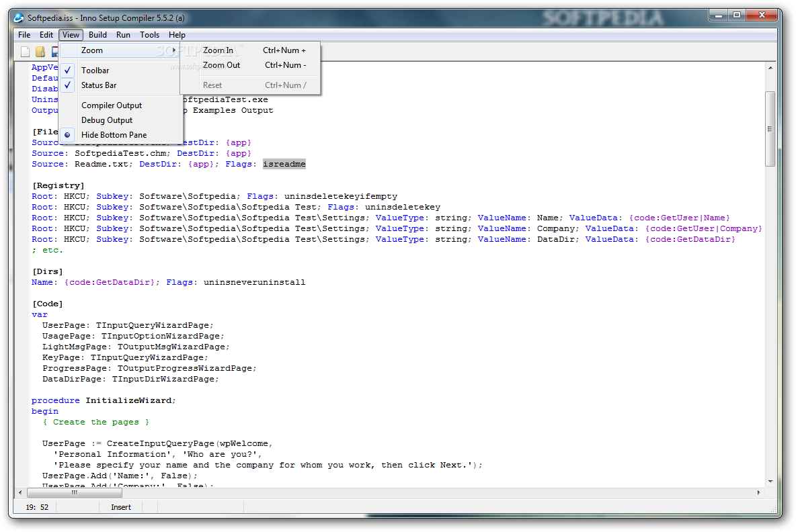Click the '19: 52' cursor position indicator
This screenshot has height=532, width=796.
pyautogui.click(x=37, y=507)
